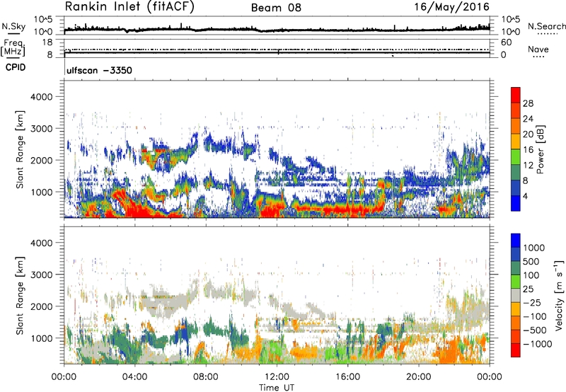Image resolution: width=566 pixels, height=392 pixels.
Task: Click the '24' label on power color bar
Action: pos(528,119)
